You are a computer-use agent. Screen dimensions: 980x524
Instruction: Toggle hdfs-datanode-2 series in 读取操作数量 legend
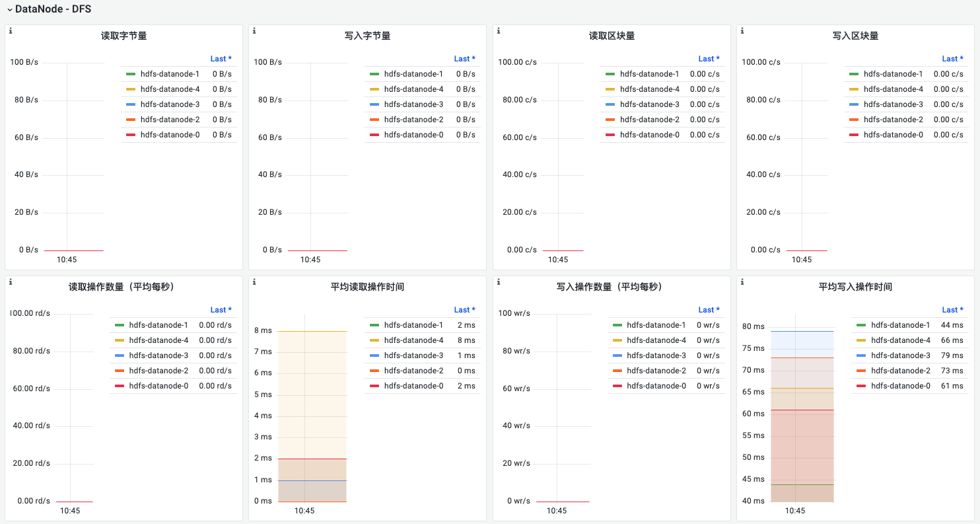pos(158,371)
